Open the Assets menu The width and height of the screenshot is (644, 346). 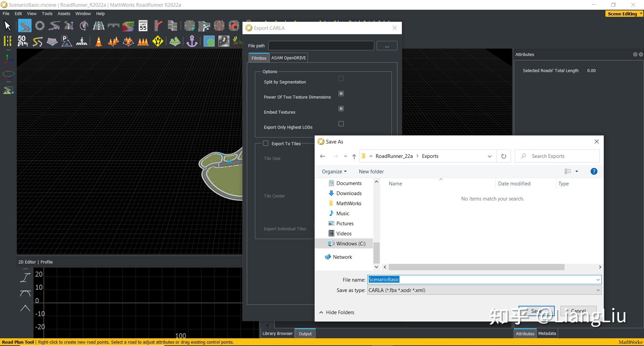tap(64, 14)
